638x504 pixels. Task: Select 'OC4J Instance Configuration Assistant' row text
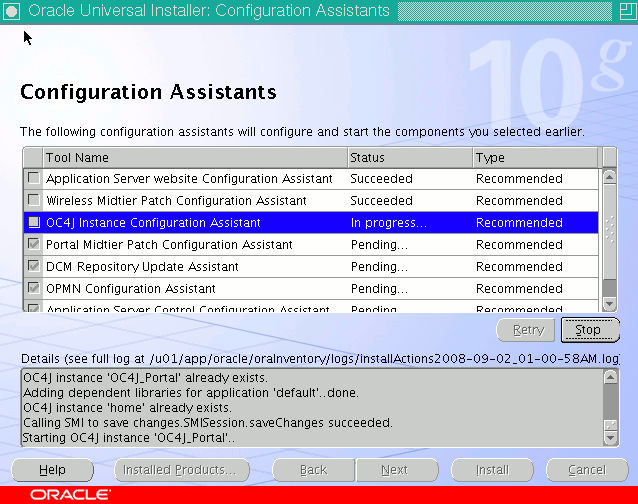click(x=153, y=223)
